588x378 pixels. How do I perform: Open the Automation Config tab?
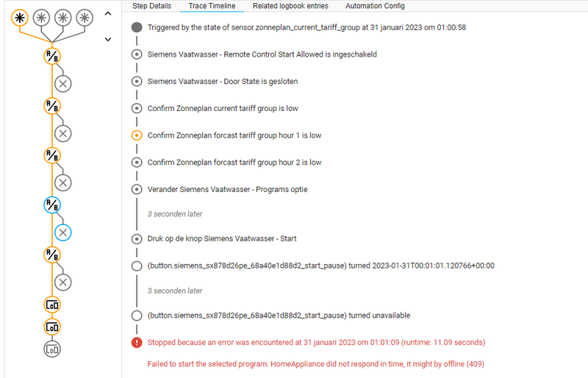pos(374,6)
